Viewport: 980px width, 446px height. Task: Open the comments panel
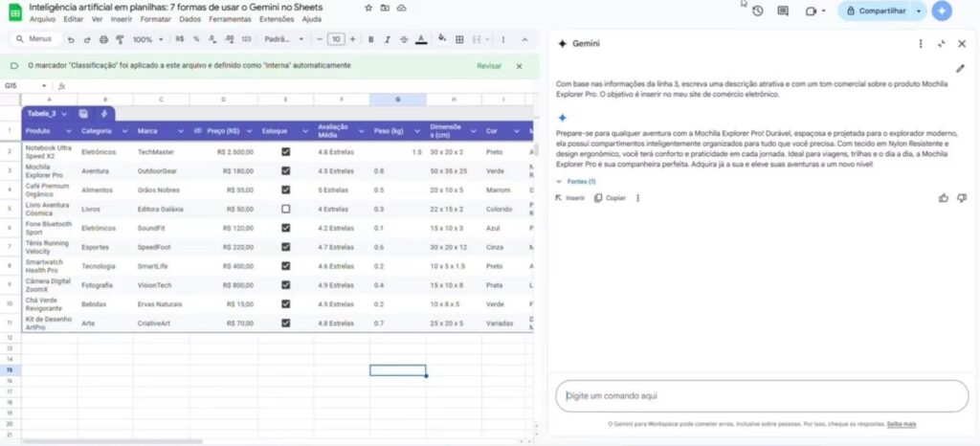click(783, 11)
